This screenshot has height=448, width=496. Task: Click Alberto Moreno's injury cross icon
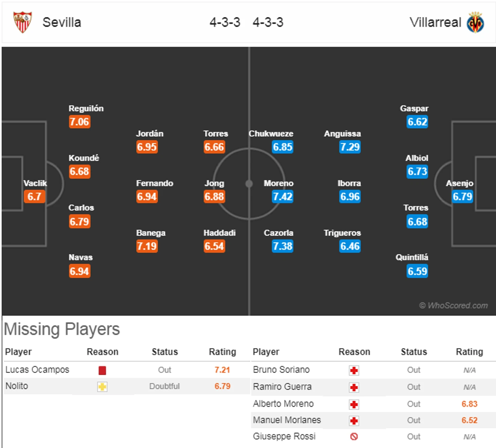(354, 404)
